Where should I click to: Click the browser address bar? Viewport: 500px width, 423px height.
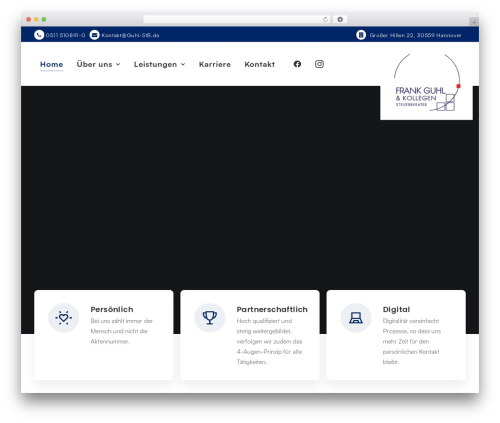pos(237,19)
